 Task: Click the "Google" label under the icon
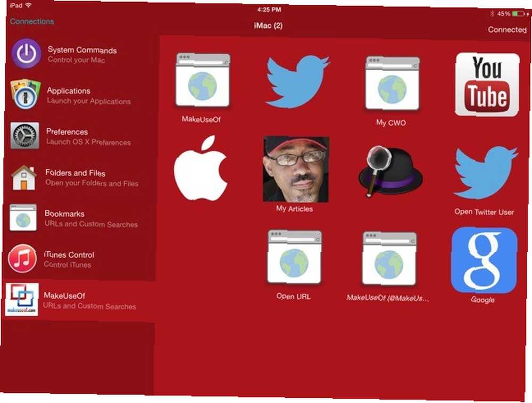pyautogui.click(x=483, y=300)
